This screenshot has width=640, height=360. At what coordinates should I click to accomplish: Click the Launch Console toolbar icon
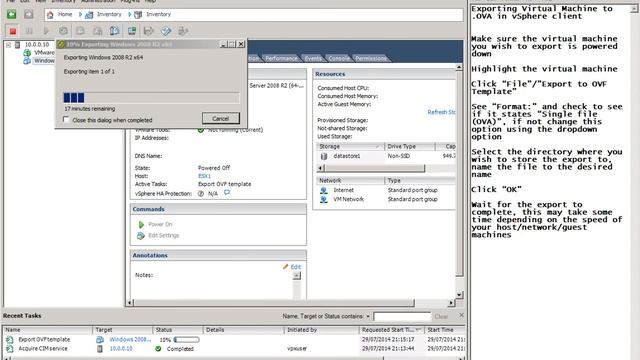click(x=132, y=31)
